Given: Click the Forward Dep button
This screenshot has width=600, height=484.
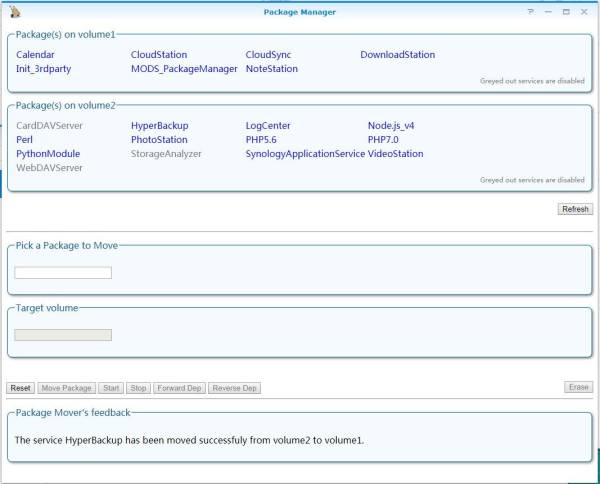Looking at the screenshot, I should [179, 388].
